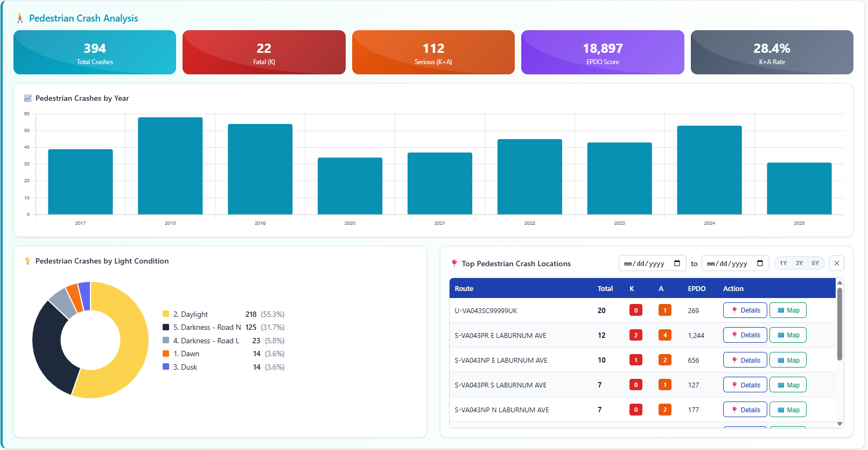This screenshot has height=450, width=868.
Task: Click the yellow Daylight legend swatch
Action: [x=166, y=314]
